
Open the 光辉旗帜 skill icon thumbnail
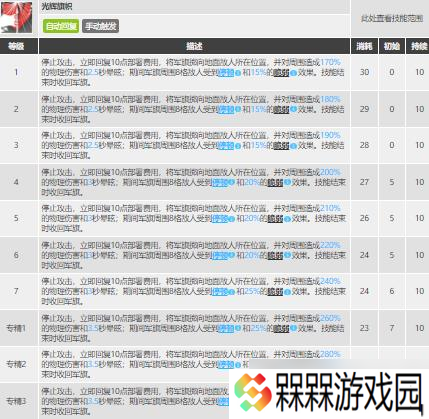pos(16,17)
